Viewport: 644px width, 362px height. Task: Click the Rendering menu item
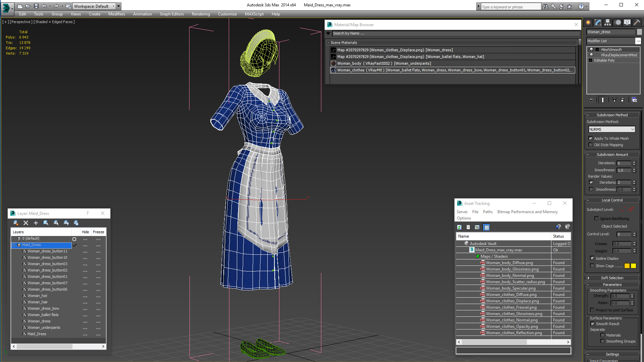tap(200, 14)
